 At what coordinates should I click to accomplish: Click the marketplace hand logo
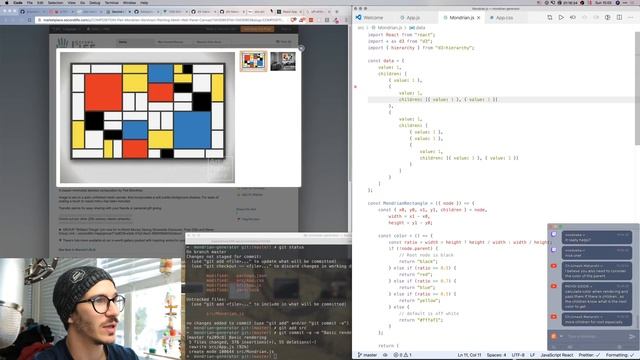62,42
